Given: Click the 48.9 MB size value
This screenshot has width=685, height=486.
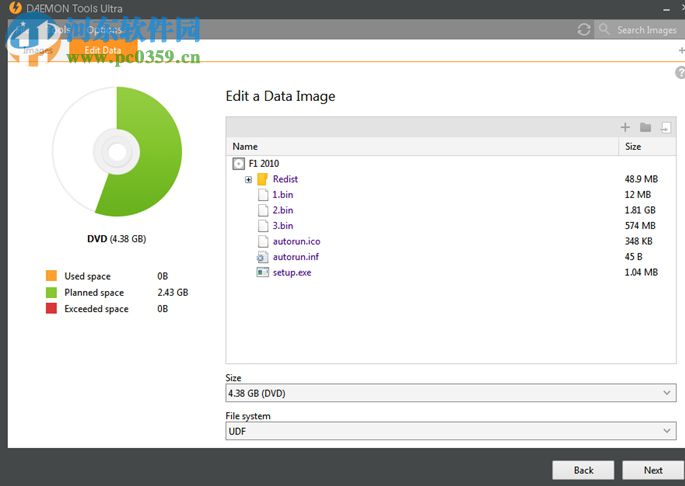Looking at the screenshot, I should [x=641, y=179].
